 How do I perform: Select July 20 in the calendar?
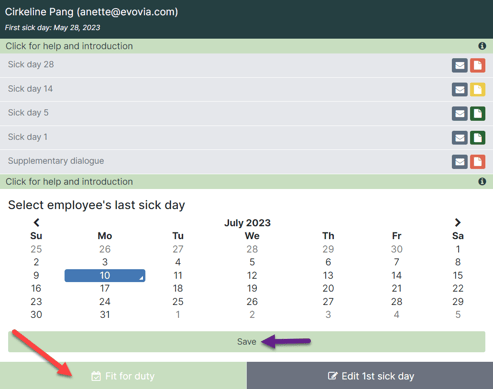[x=328, y=288]
